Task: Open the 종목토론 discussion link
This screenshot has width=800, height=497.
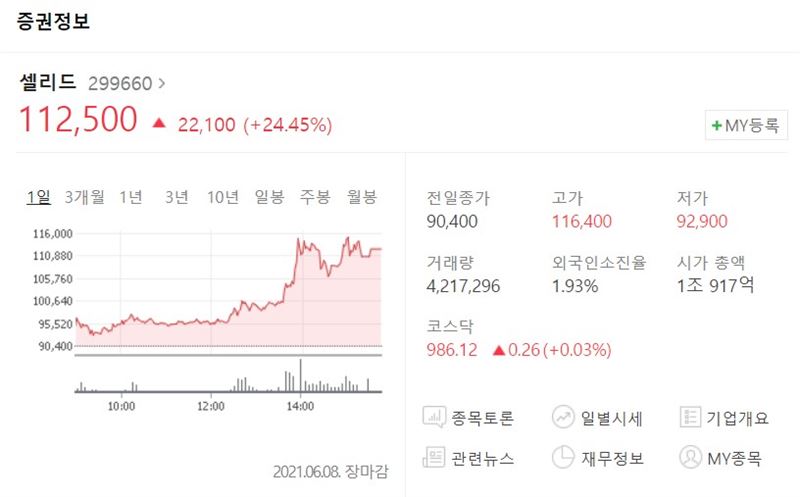Action: (482, 418)
